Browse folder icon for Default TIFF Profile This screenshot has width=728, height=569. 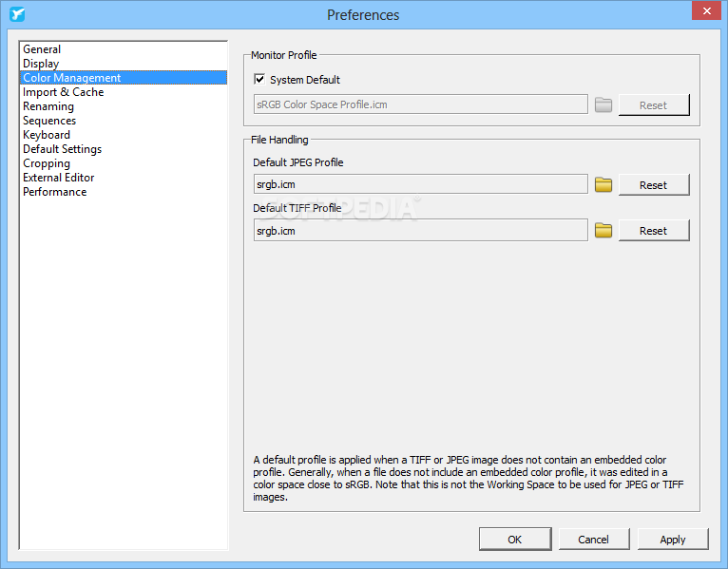pyautogui.click(x=603, y=230)
